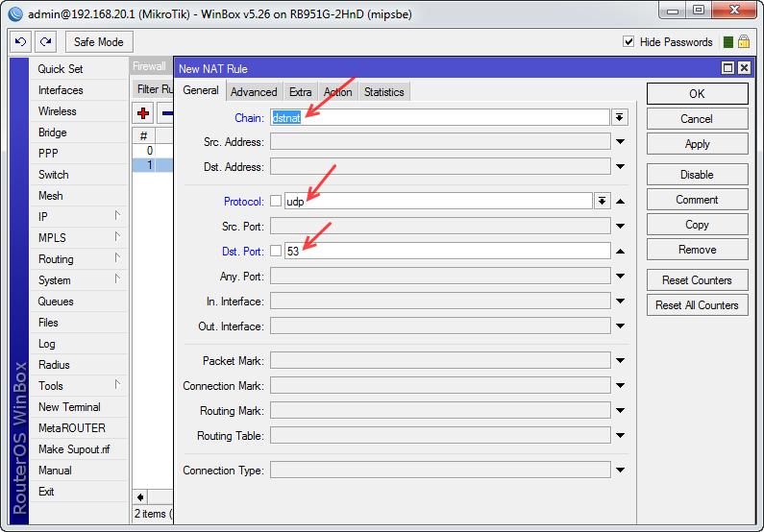This screenshot has height=532, width=764.
Task: Click the Reset All Counters button
Action: [x=697, y=305]
